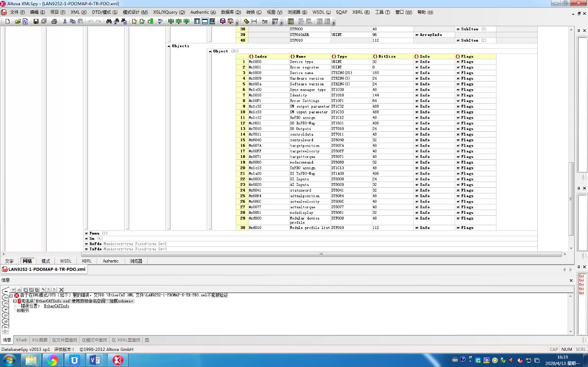Image resolution: width=588 pixels, height=367 pixels.
Task: Clear messages with the X icon
Action: (61, 289)
